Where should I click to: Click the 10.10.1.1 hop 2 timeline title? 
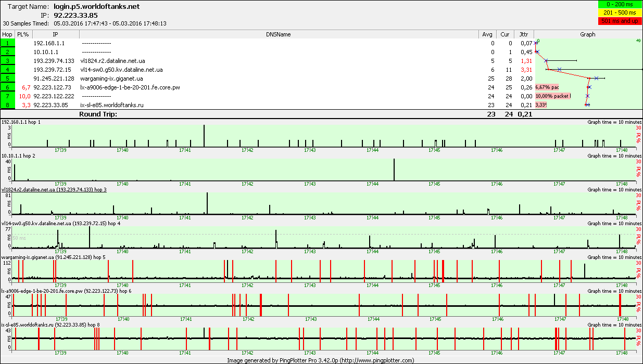19,155
